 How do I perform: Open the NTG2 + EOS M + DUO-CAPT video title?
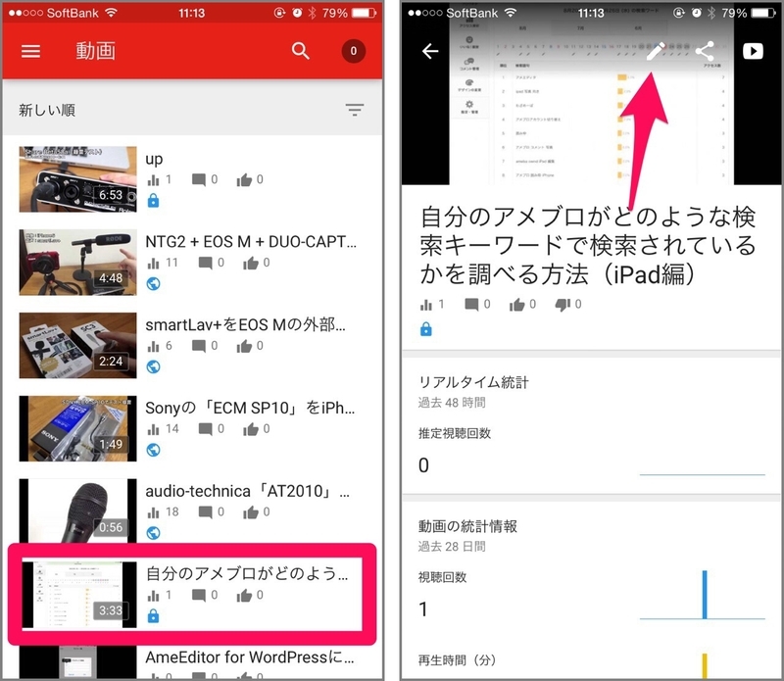pos(251,242)
